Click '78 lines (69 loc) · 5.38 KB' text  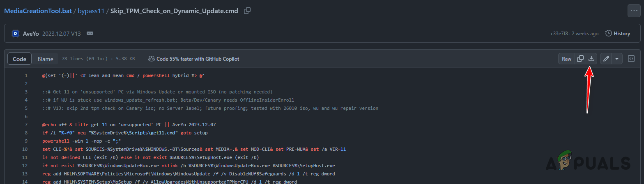98,59
